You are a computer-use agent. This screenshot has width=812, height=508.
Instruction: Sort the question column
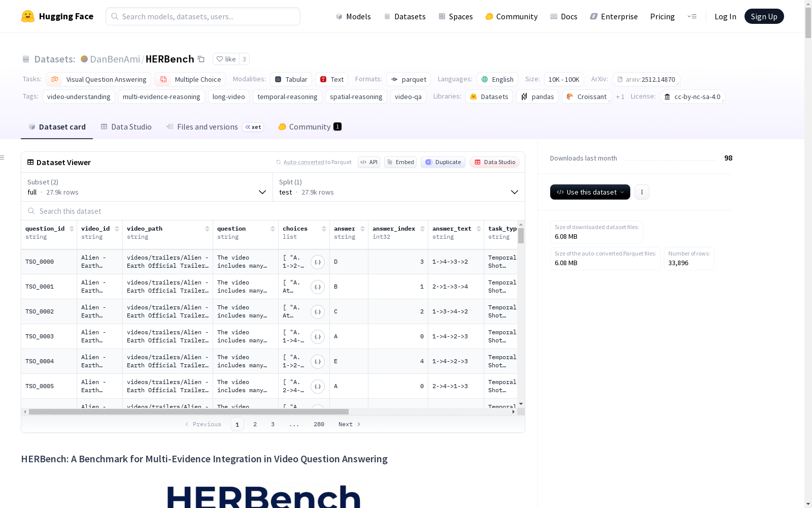pyautogui.click(x=273, y=229)
